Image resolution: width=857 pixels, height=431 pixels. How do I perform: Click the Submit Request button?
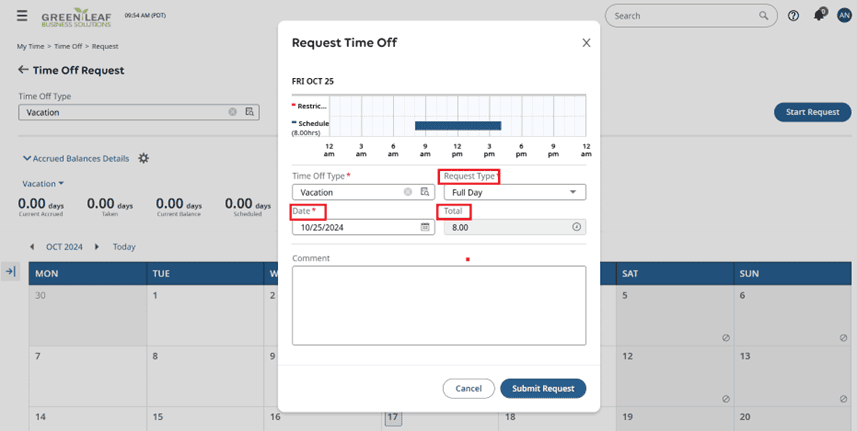[543, 388]
